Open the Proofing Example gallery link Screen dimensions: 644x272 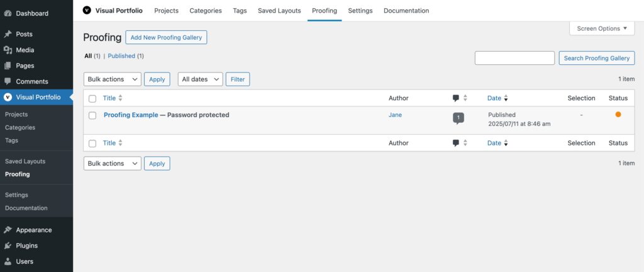[x=131, y=115]
